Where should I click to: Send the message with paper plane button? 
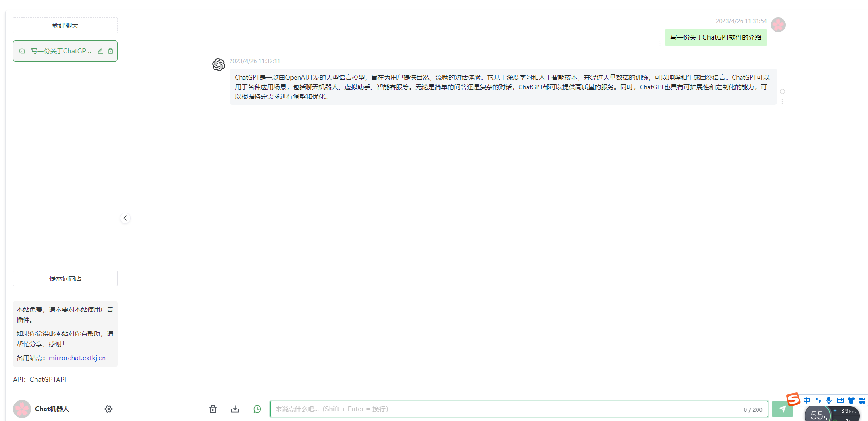point(782,409)
